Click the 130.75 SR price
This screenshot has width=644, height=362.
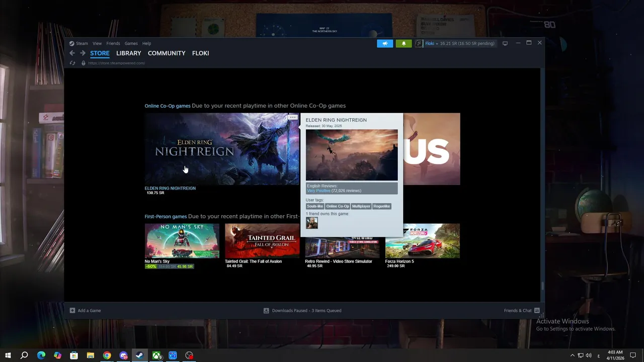click(x=155, y=193)
